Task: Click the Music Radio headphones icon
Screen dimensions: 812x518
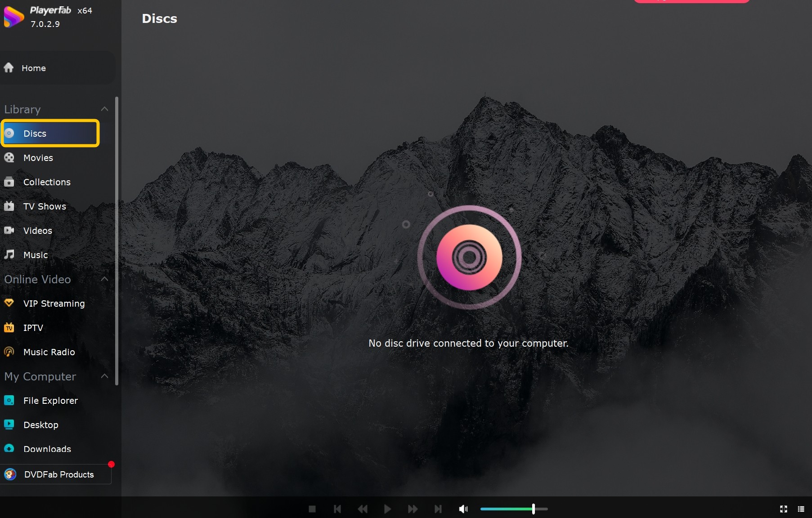Action: tap(9, 352)
